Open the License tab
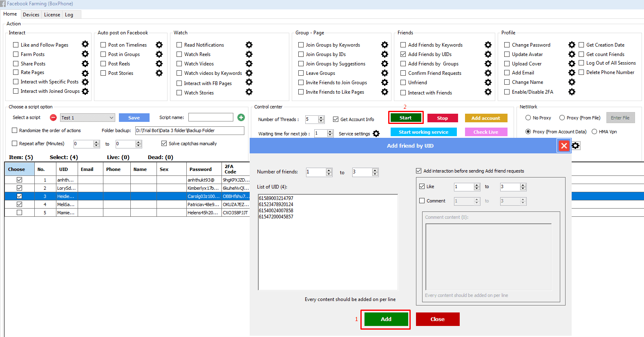 (x=52, y=15)
